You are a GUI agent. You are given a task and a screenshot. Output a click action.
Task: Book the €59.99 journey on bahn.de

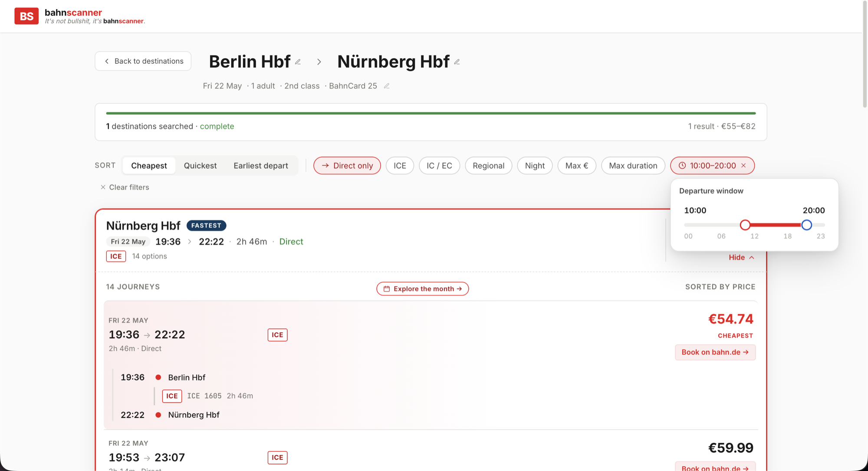pyautogui.click(x=715, y=467)
